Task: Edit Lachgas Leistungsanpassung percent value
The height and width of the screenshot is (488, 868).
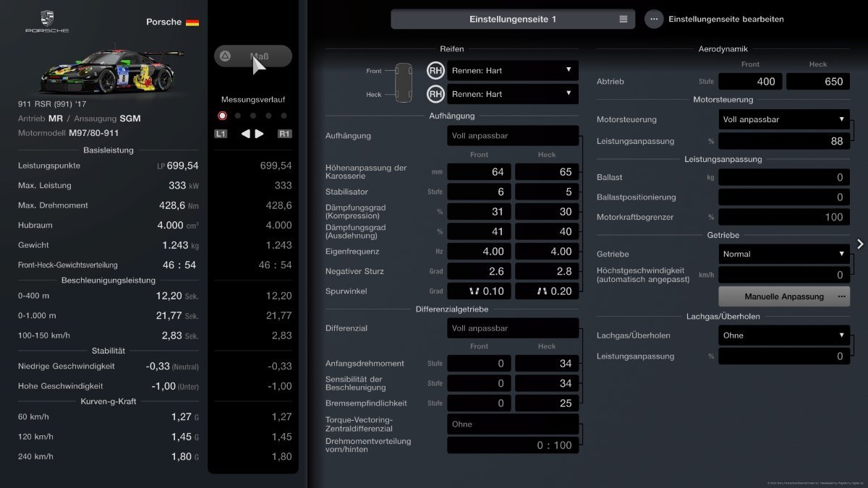Action: pos(784,356)
